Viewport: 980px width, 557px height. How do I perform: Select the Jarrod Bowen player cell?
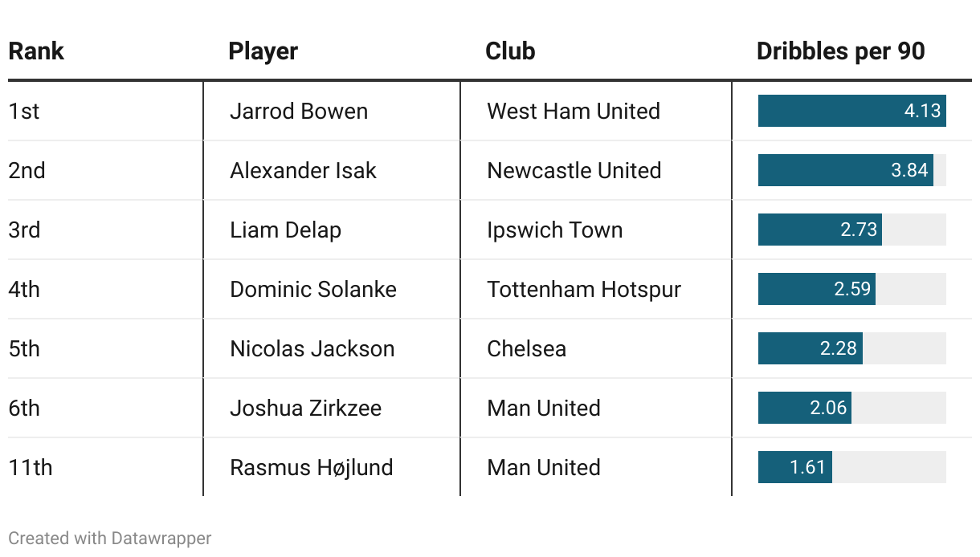299,111
